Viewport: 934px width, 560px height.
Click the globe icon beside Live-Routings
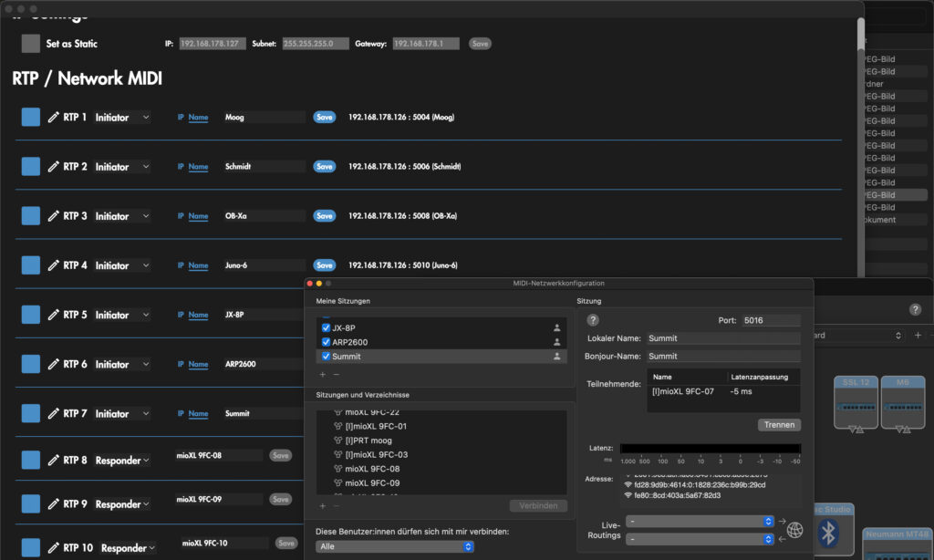pyautogui.click(x=794, y=530)
